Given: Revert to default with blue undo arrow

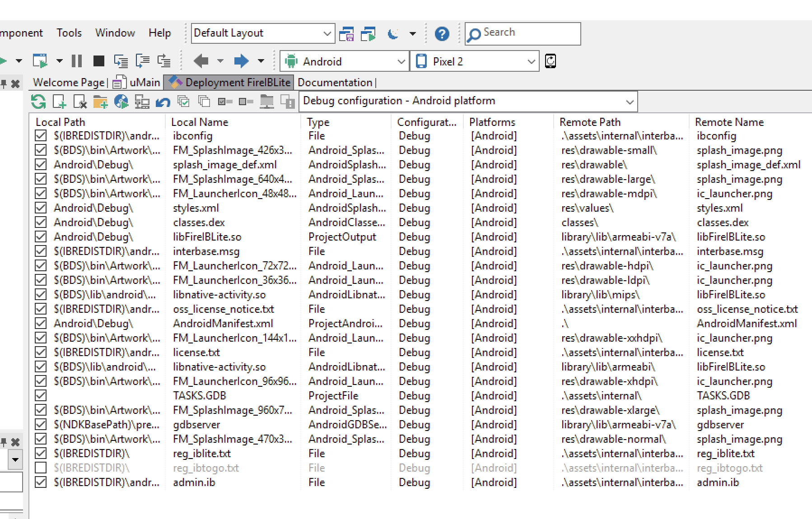Looking at the screenshot, I should [x=163, y=102].
